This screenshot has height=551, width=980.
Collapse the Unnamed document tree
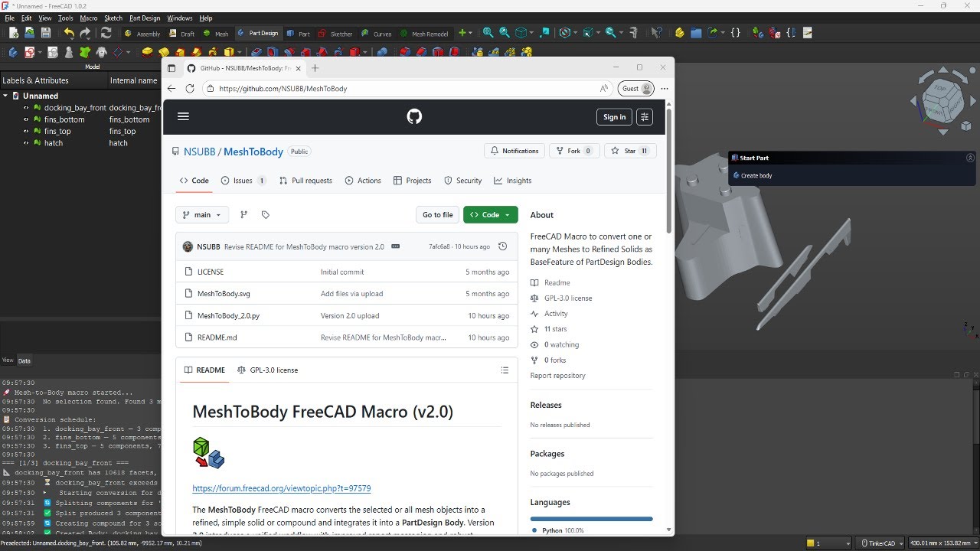[5, 96]
